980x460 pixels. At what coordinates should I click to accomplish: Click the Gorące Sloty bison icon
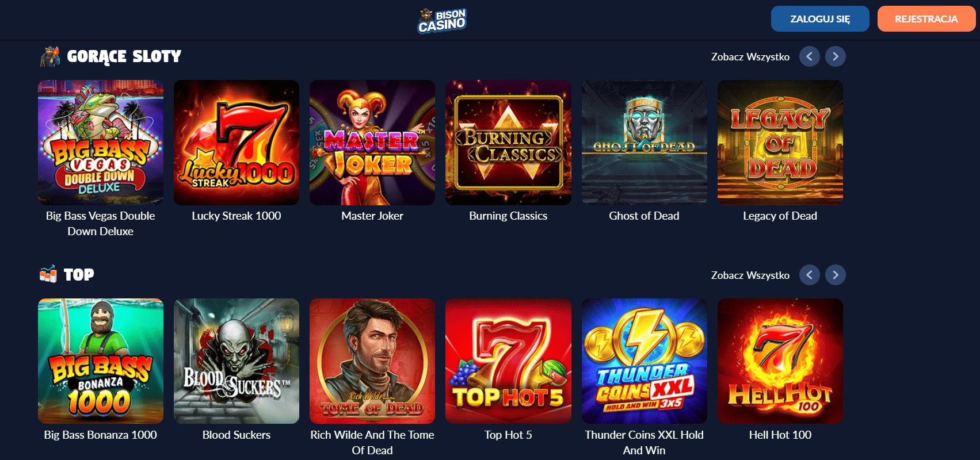coord(50,56)
